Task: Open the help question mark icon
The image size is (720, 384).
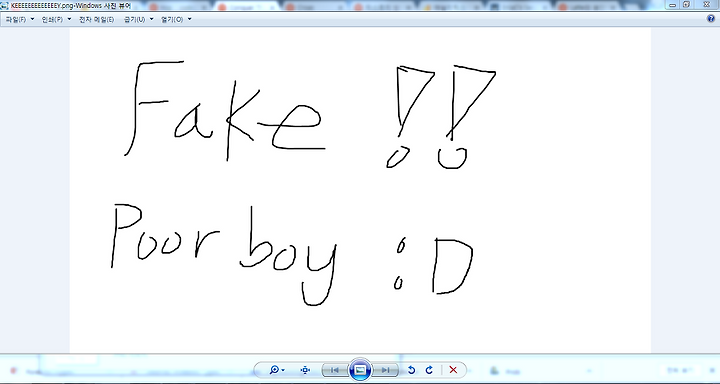Action: tap(711, 19)
